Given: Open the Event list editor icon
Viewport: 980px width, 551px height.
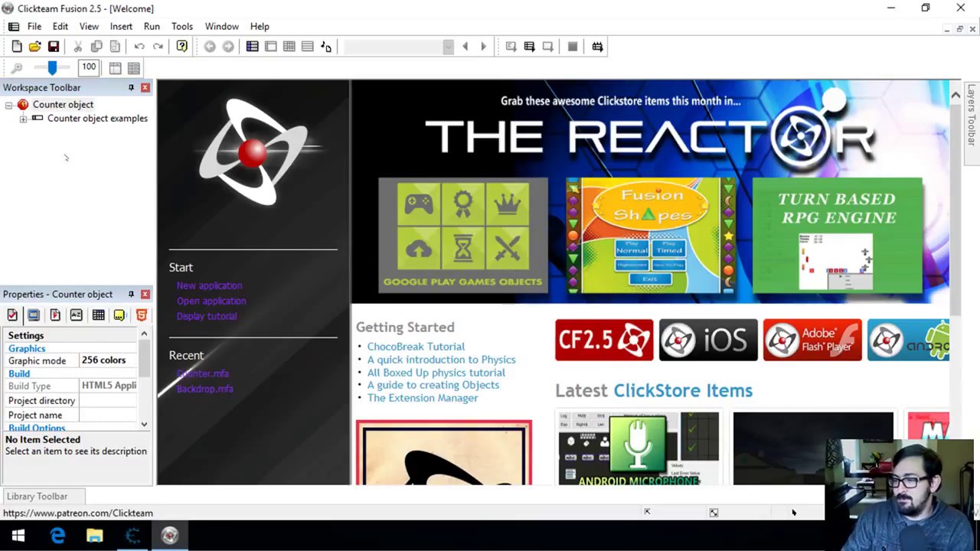Looking at the screenshot, I should (307, 47).
